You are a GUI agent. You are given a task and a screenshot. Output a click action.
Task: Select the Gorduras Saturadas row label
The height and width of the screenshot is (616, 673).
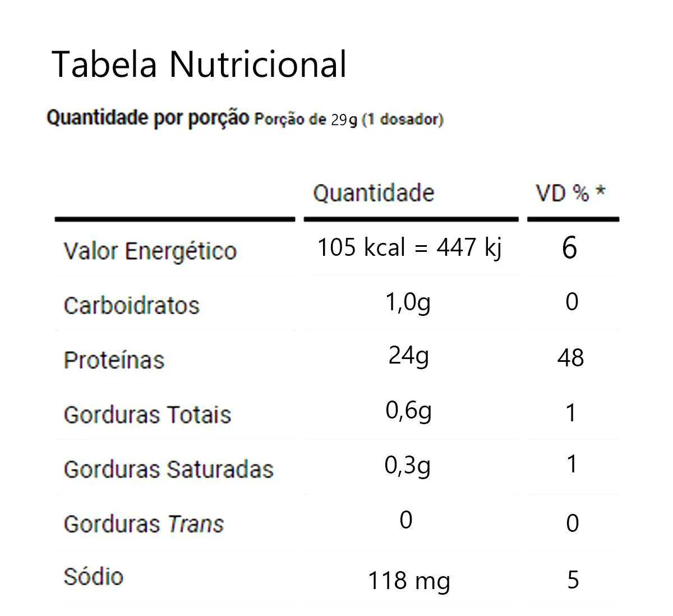coord(168,470)
